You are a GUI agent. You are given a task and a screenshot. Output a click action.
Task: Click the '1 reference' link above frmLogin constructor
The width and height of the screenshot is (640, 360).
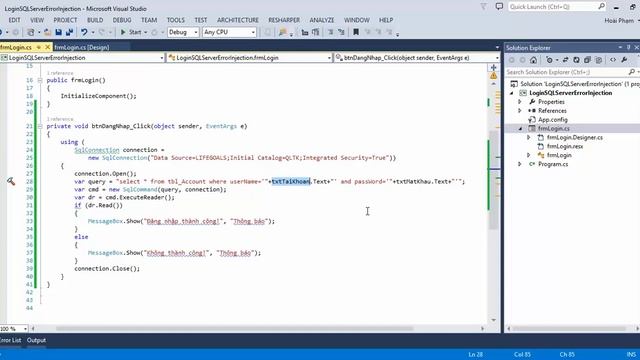coord(60,73)
